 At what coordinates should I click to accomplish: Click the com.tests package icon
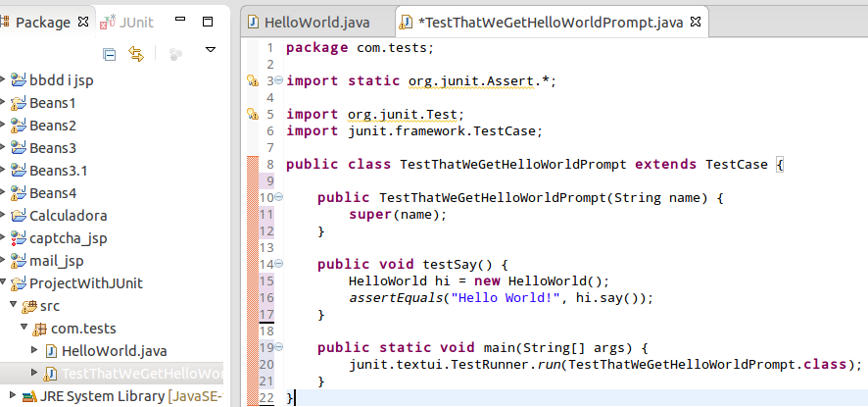41,329
